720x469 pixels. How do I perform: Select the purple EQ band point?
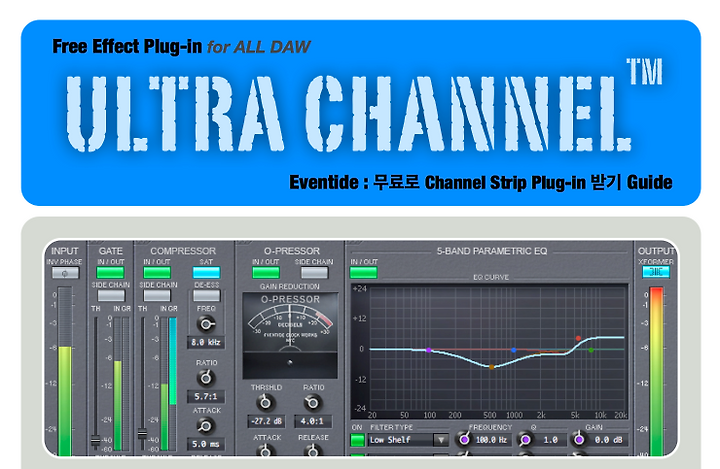(x=428, y=350)
